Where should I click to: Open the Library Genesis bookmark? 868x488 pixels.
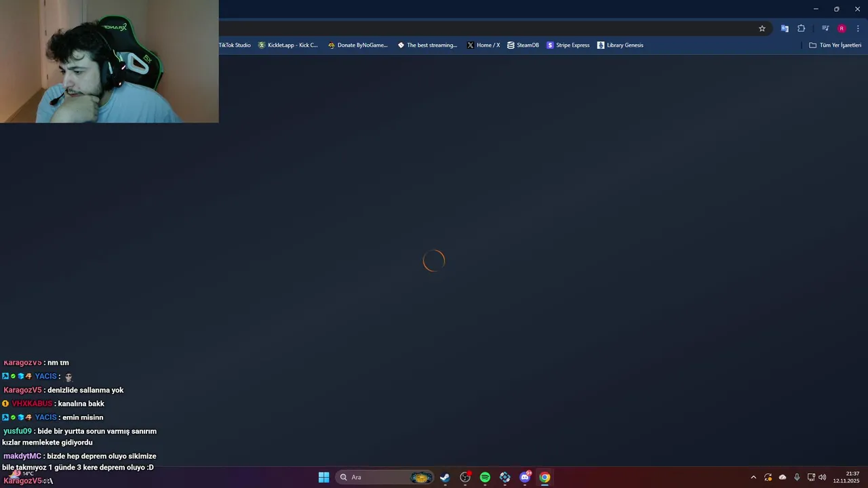(620, 45)
